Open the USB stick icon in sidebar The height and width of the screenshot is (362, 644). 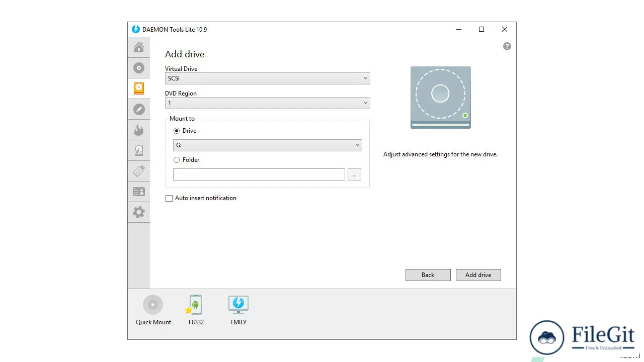tap(139, 171)
